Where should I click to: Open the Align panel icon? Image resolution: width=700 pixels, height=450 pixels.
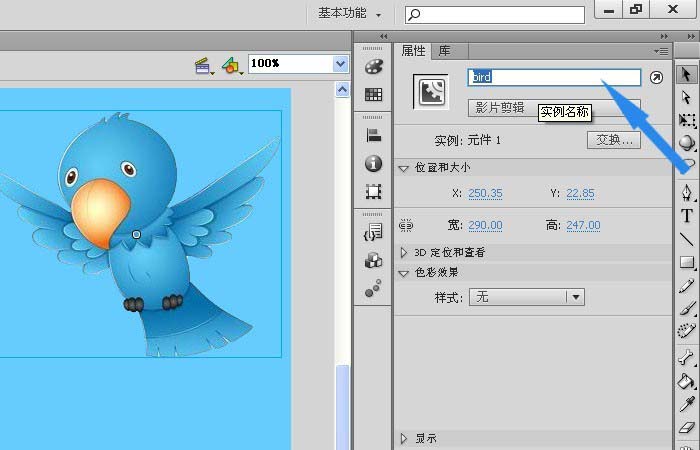[373, 135]
